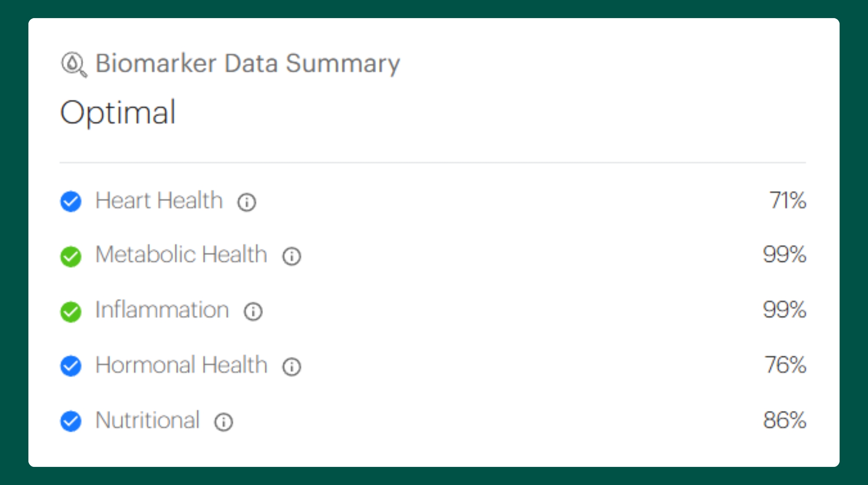This screenshot has height=485, width=868.
Task: Show Hormonal Health info tooltip icon
Action: (x=291, y=366)
